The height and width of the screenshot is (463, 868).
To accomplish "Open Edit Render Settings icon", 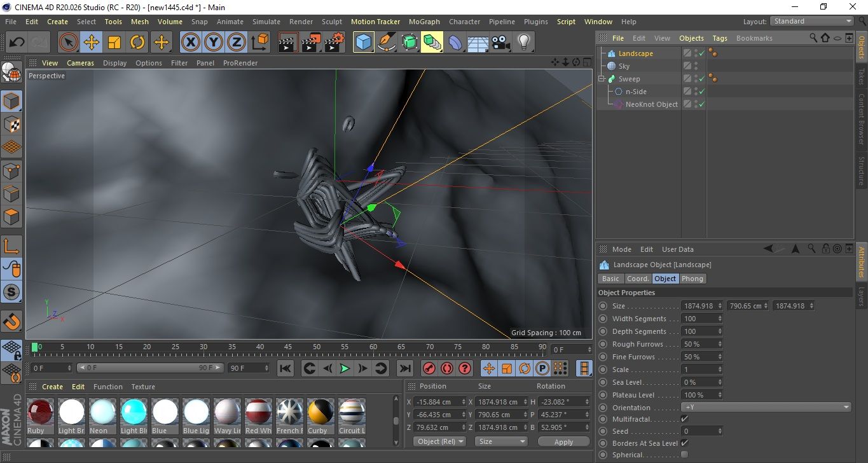I will [x=334, y=43].
